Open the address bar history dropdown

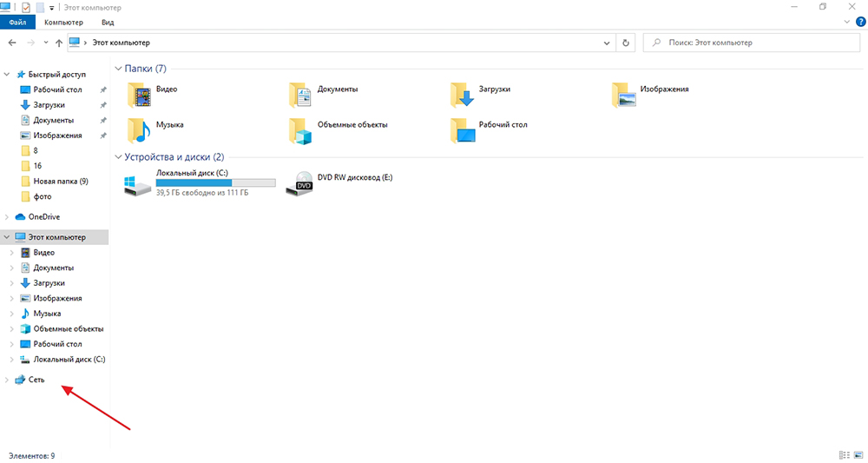tap(607, 43)
